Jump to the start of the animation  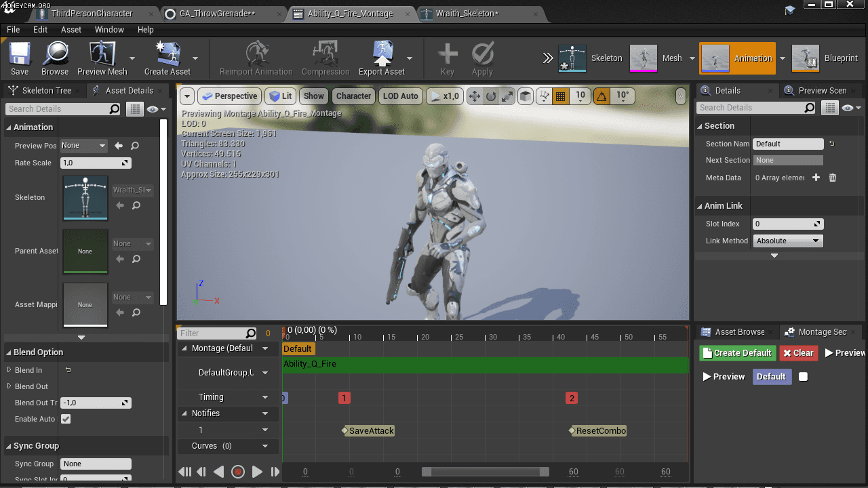pos(185,472)
